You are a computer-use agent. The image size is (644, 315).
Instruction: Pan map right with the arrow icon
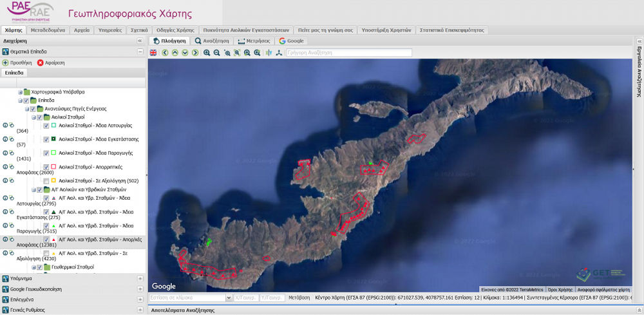tap(194, 53)
